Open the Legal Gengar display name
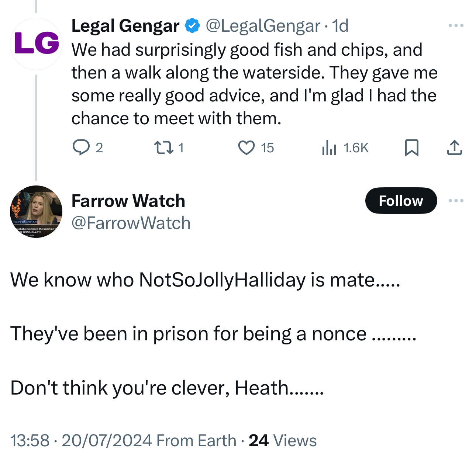The width and height of the screenshot is (476, 465). point(125,26)
